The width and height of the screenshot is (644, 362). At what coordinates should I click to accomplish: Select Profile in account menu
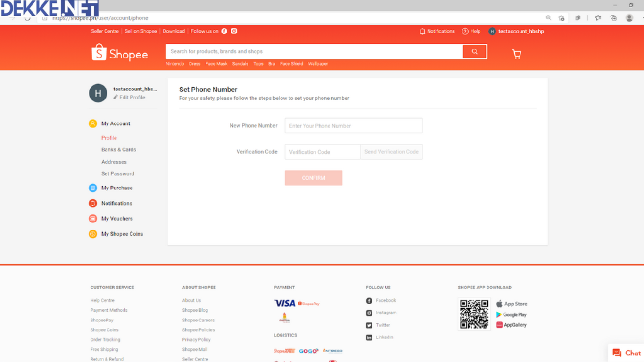109,138
